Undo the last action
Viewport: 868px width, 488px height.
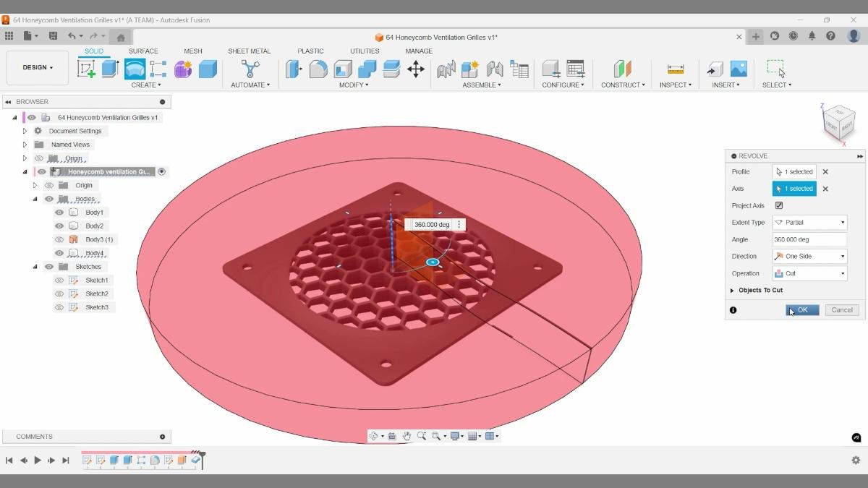pyautogui.click(x=72, y=36)
